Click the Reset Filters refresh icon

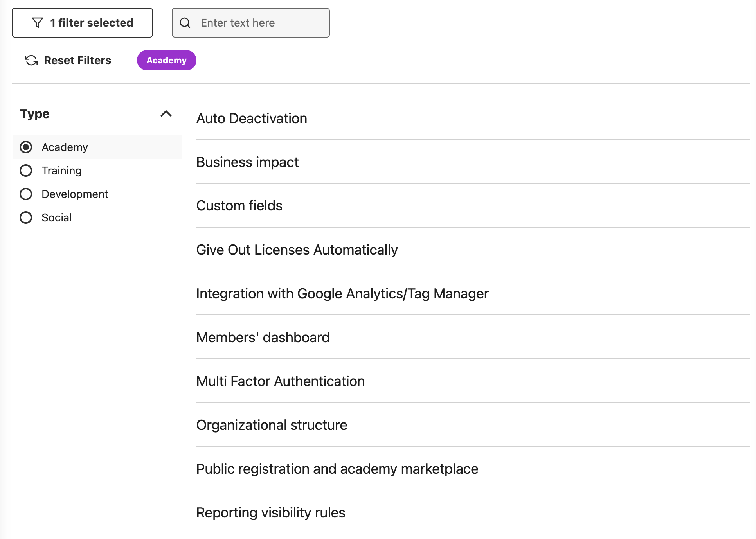31,60
